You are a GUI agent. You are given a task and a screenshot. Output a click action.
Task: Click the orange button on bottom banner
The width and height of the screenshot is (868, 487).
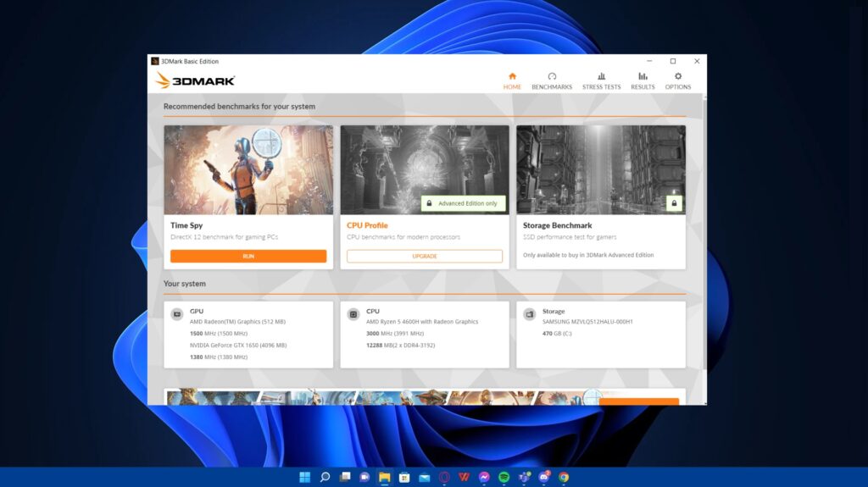point(639,401)
